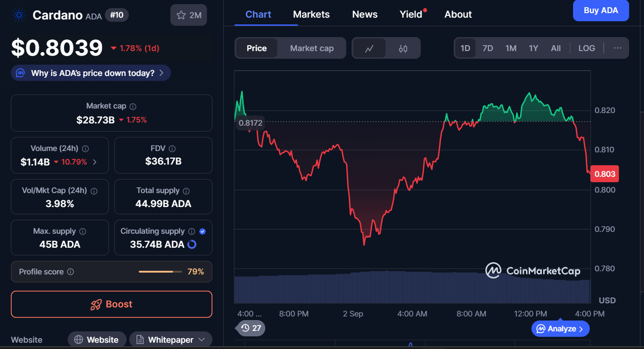Switch to line chart view icon
The width and height of the screenshot is (644, 349).
[369, 48]
